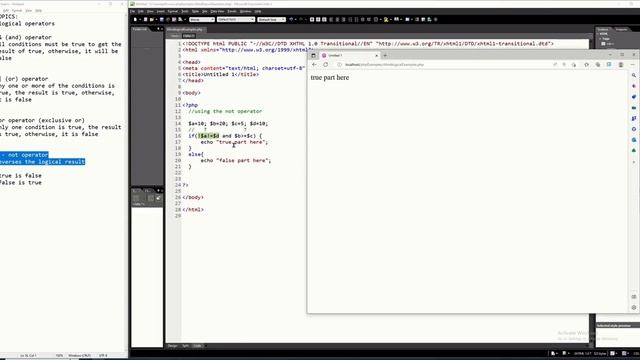Image resolution: width=640 pixels, height=360 pixels.
Task: Open the Default Font combo box
Action: [236, 20]
